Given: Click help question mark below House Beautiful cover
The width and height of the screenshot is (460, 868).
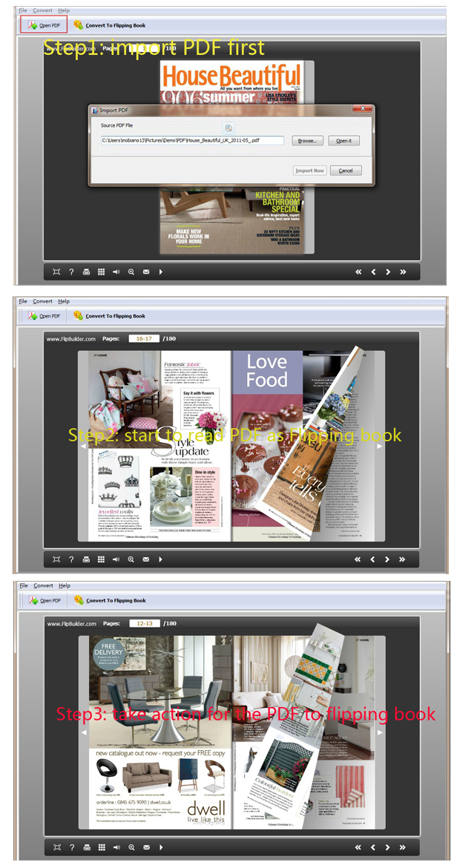Looking at the screenshot, I should pyautogui.click(x=71, y=272).
